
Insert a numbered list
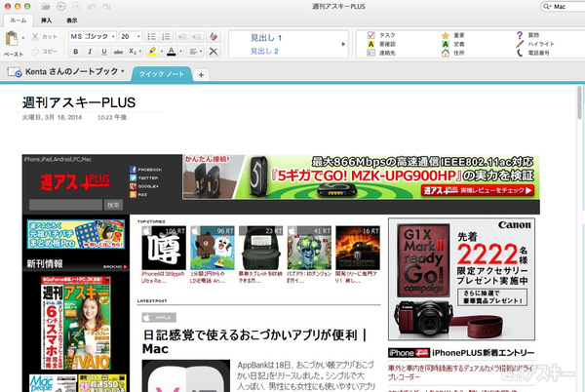coord(166,36)
